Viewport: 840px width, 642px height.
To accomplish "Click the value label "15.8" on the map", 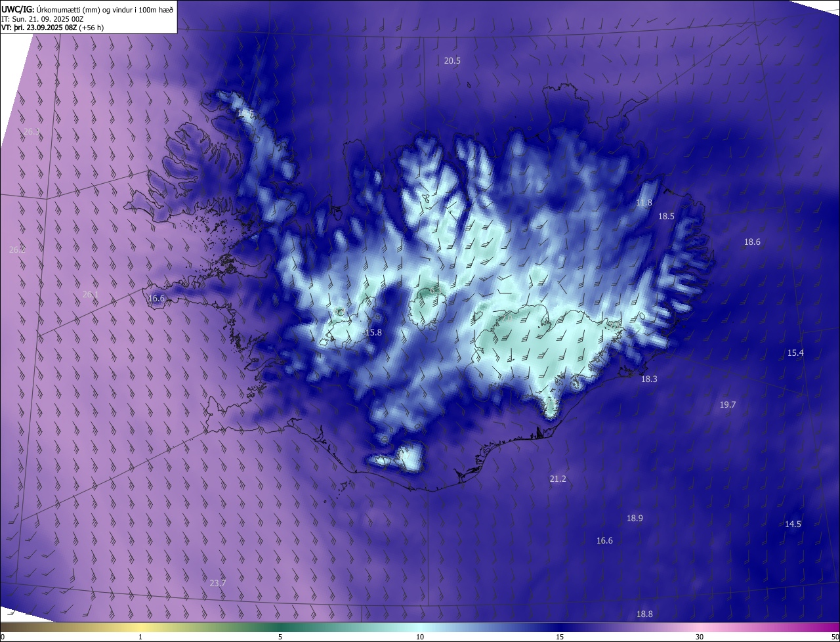I will [373, 333].
